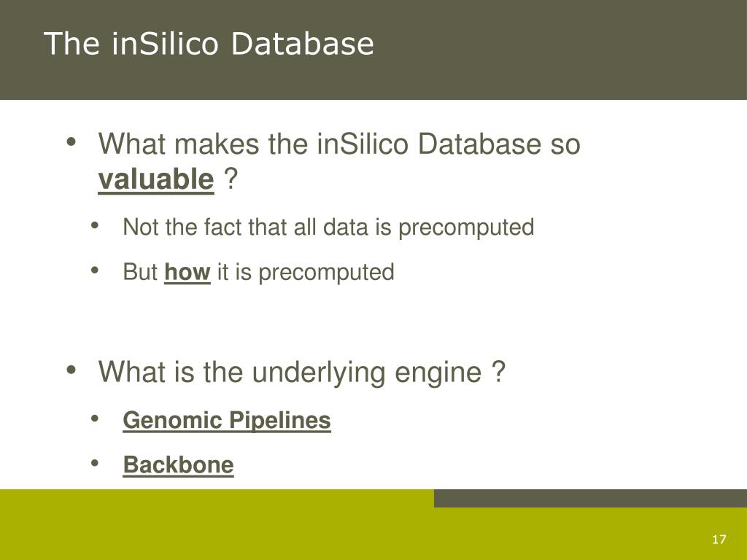747x560 pixels.
Task: Click the slide number 17
Action: coord(719,539)
